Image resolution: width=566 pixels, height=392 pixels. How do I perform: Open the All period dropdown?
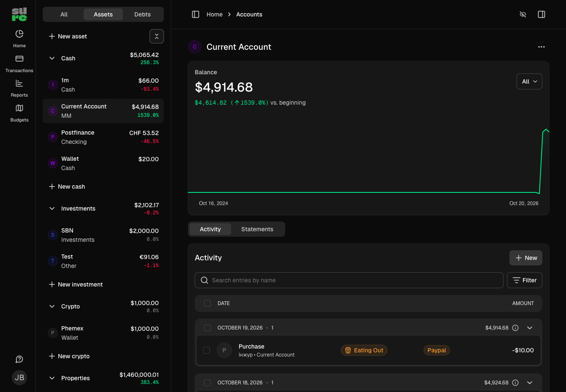coord(529,81)
